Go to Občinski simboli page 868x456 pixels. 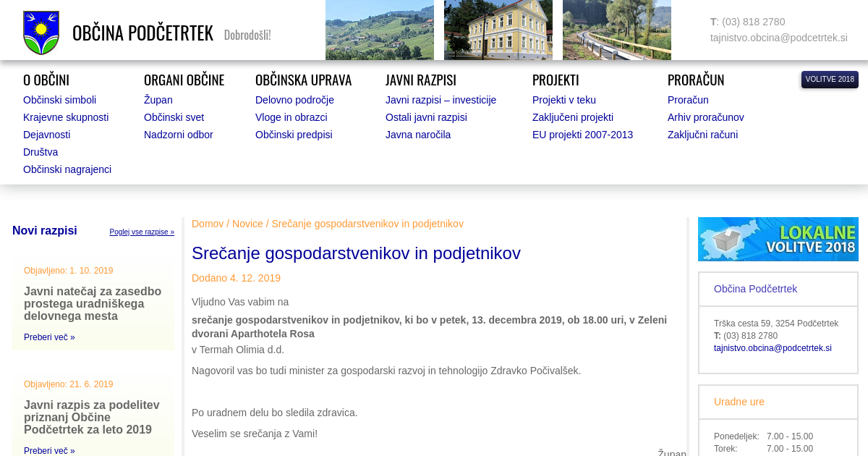(x=59, y=100)
